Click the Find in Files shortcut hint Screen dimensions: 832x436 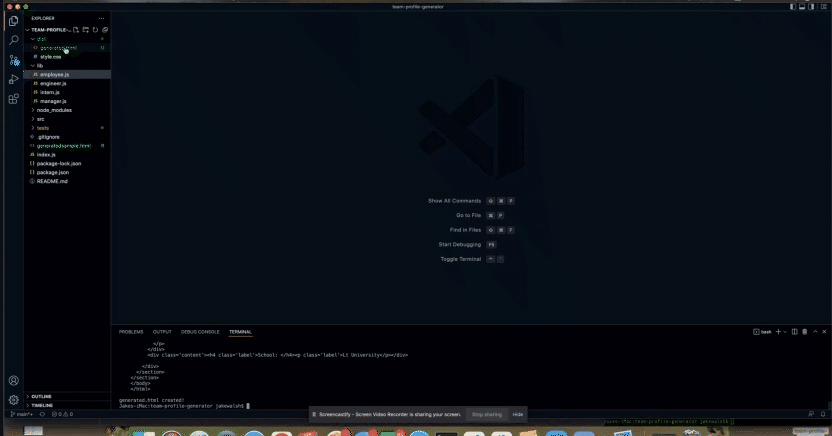(482, 230)
